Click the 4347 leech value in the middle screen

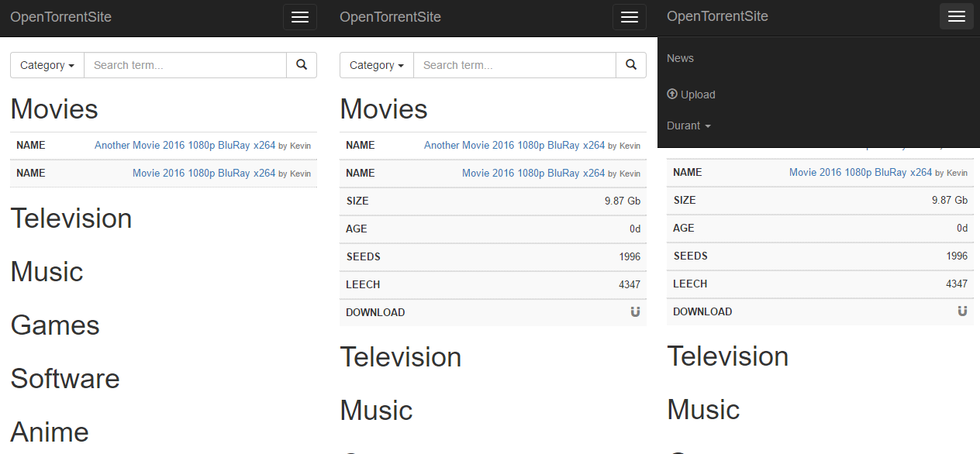point(630,284)
